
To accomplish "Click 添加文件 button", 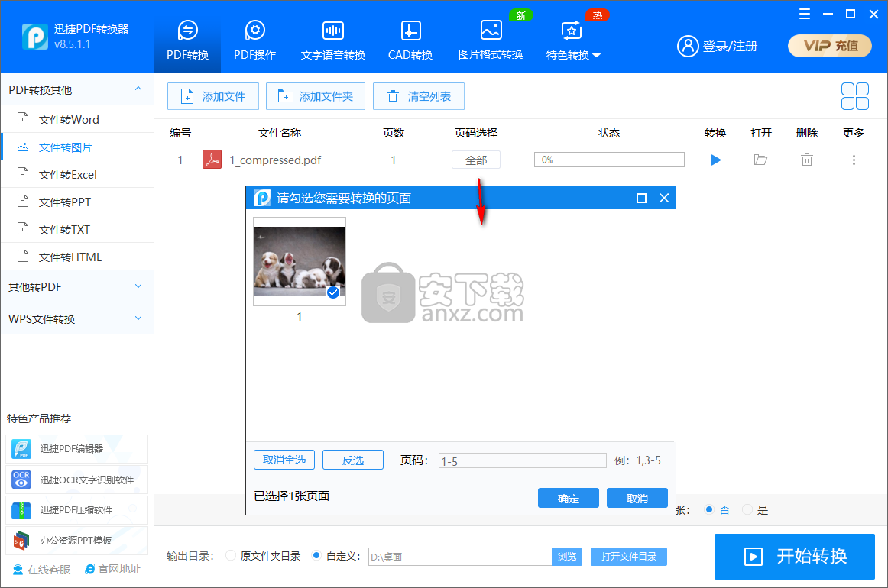I will pyautogui.click(x=213, y=96).
